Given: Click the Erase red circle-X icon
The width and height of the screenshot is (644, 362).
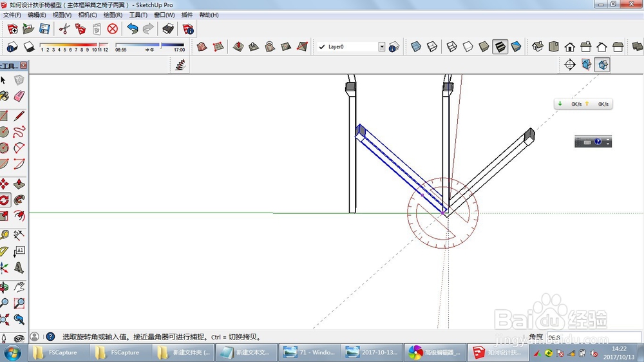Looking at the screenshot, I should click(x=113, y=29).
